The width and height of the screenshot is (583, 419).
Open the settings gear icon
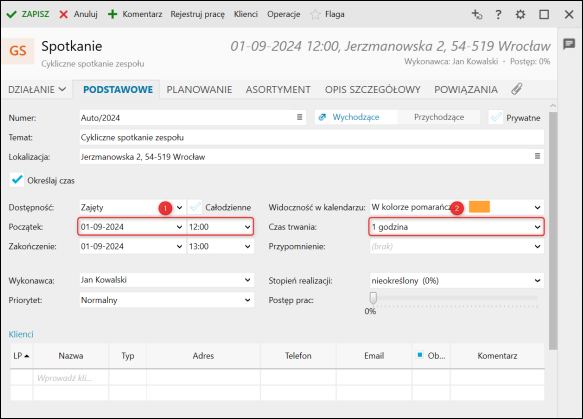(520, 14)
